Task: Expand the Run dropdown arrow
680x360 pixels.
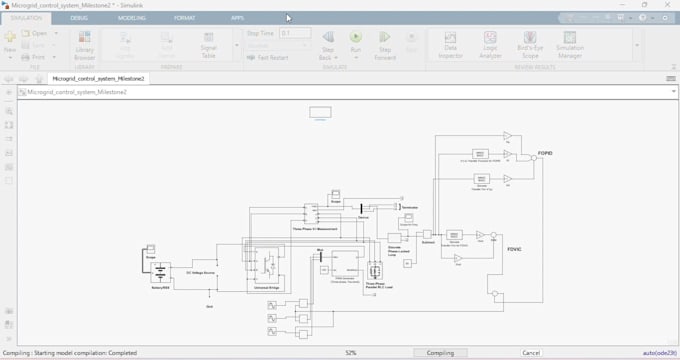Action: [356, 58]
